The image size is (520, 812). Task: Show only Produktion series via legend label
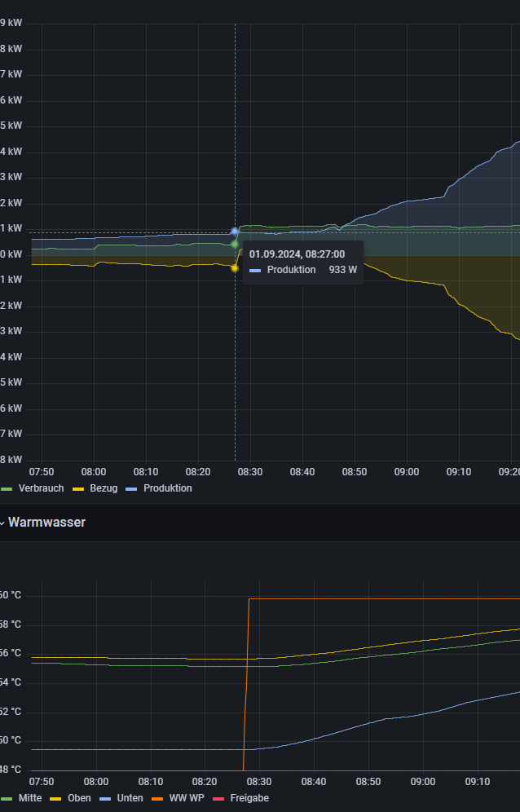pos(168,488)
